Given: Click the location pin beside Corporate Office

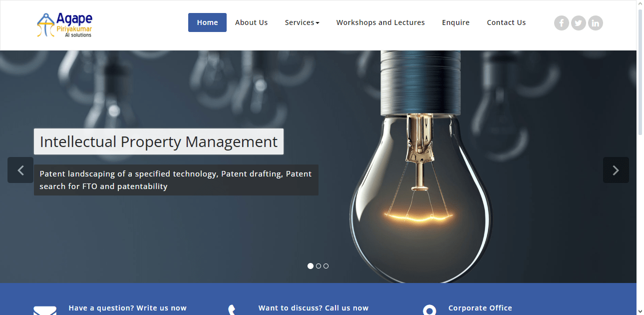Looking at the screenshot, I should tap(429, 310).
